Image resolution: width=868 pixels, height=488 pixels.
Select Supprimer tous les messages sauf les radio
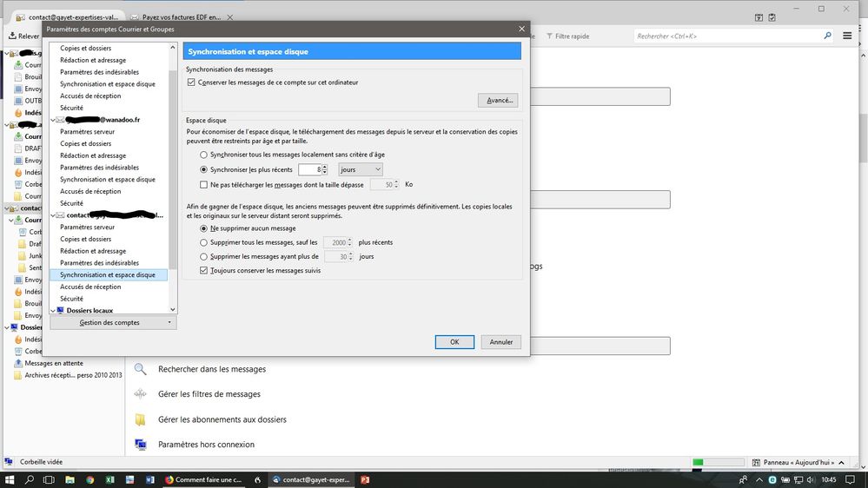coord(203,242)
